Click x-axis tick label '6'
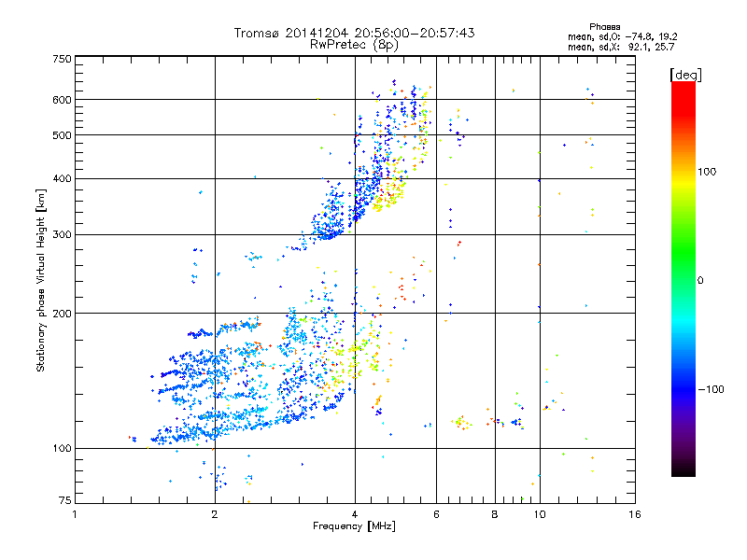Image resolution: width=747 pixels, height=560 pixels. tap(436, 514)
